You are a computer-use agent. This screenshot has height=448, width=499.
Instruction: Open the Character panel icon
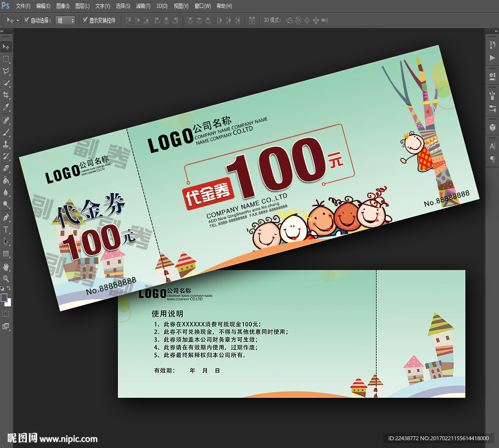coord(492,146)
